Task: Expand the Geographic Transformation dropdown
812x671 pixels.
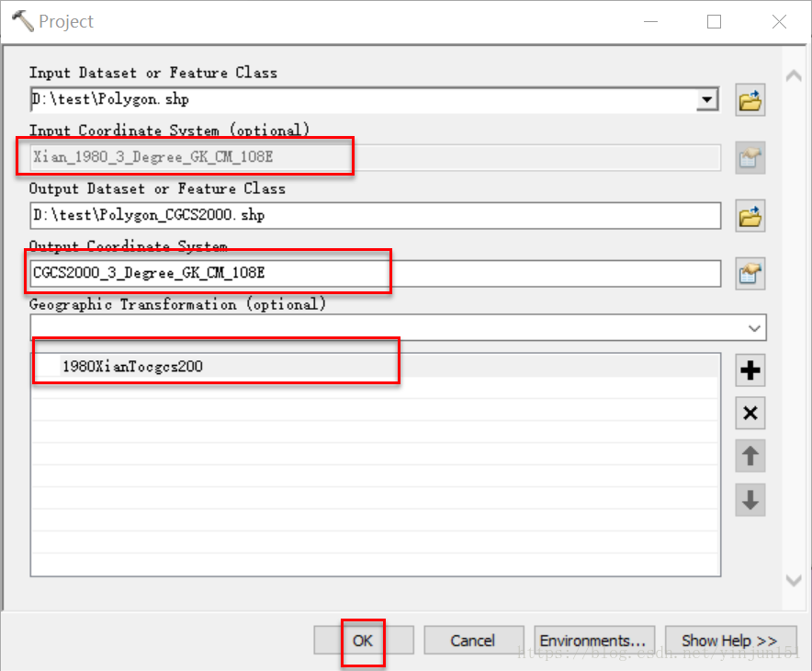Action: 754,328
